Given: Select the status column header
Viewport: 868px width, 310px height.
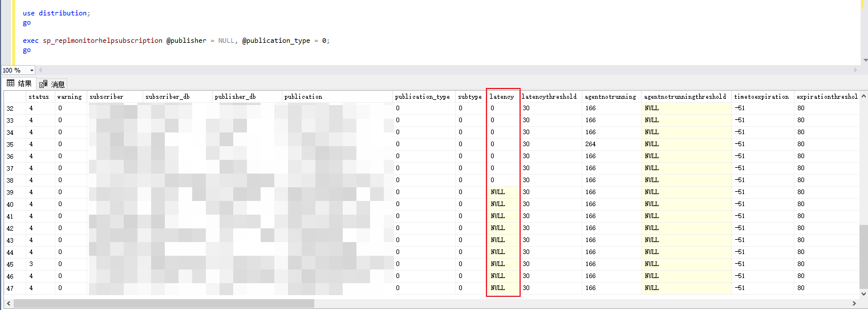Looking at the screenshot, I should tap(40, 96).
